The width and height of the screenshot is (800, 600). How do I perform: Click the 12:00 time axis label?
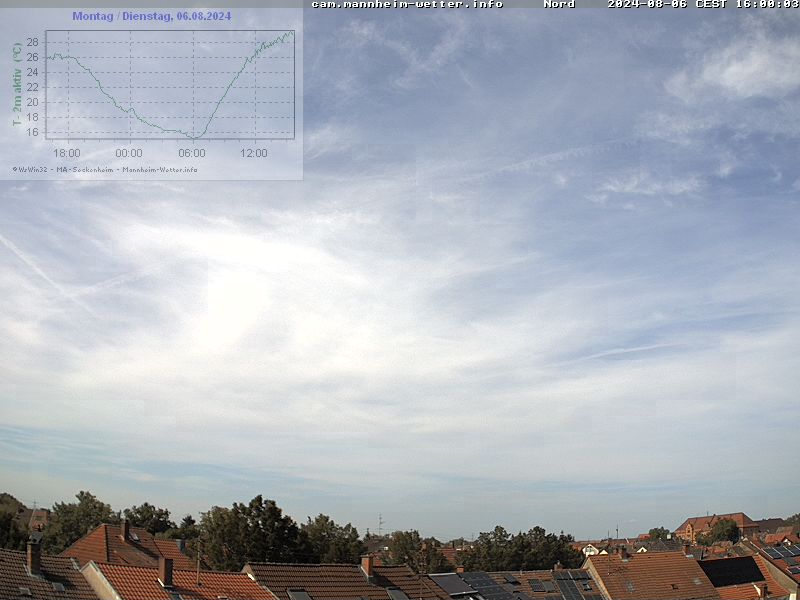pyautogui.click(x=254, y=153)
